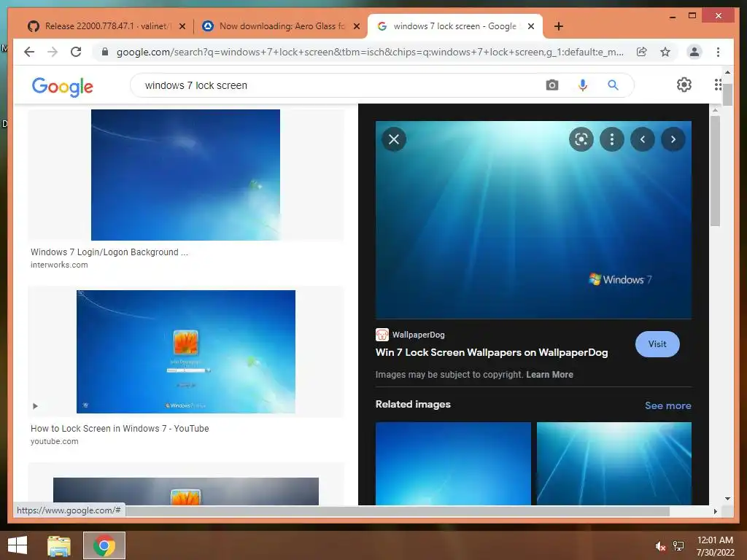Close the image preview panel
Image resolution: width=747 pixels, height=560 pixels.
tap(394, 139)
